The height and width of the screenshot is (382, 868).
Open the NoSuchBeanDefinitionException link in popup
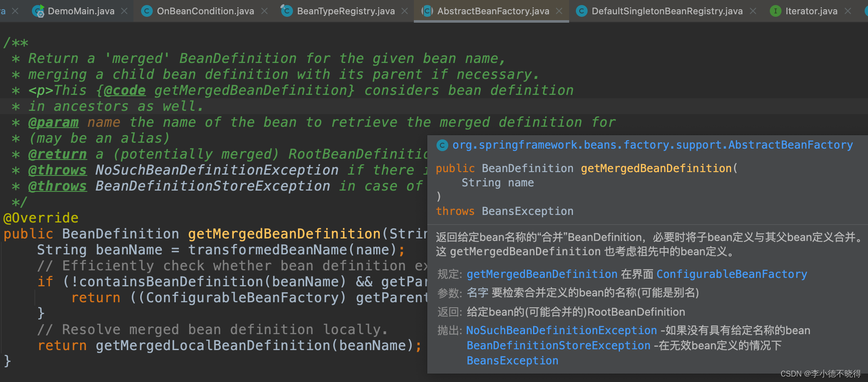click(562, 330)
